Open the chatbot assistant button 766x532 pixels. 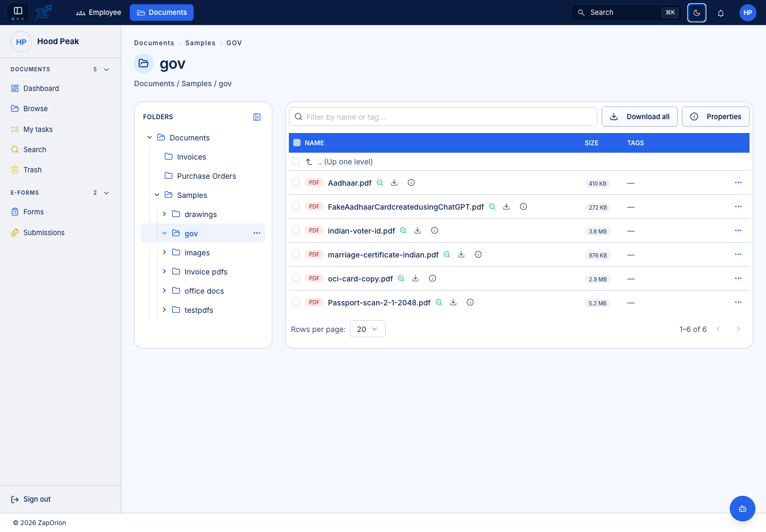[743, 509]
